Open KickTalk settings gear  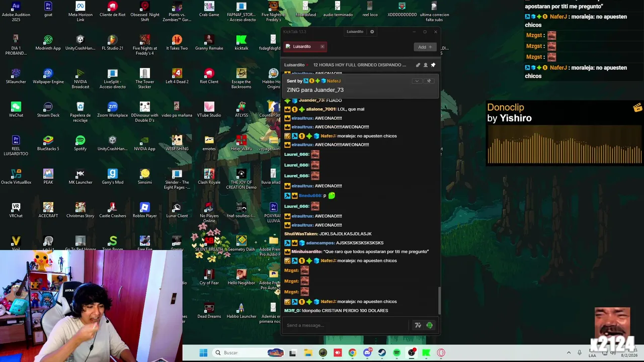372,32
